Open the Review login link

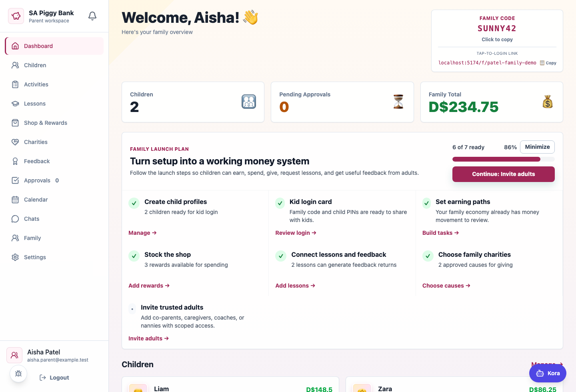pyautogui.click(x=296, y=233)
